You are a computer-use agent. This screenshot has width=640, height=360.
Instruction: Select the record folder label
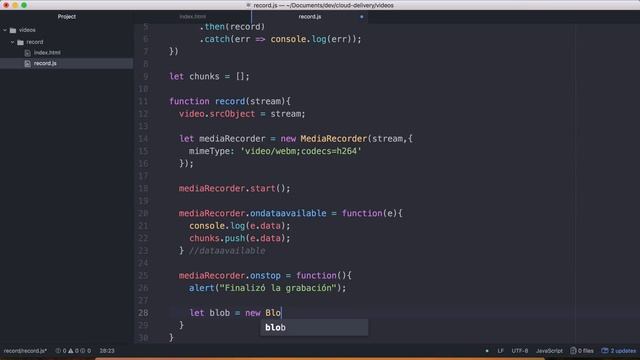pos(35,42)
